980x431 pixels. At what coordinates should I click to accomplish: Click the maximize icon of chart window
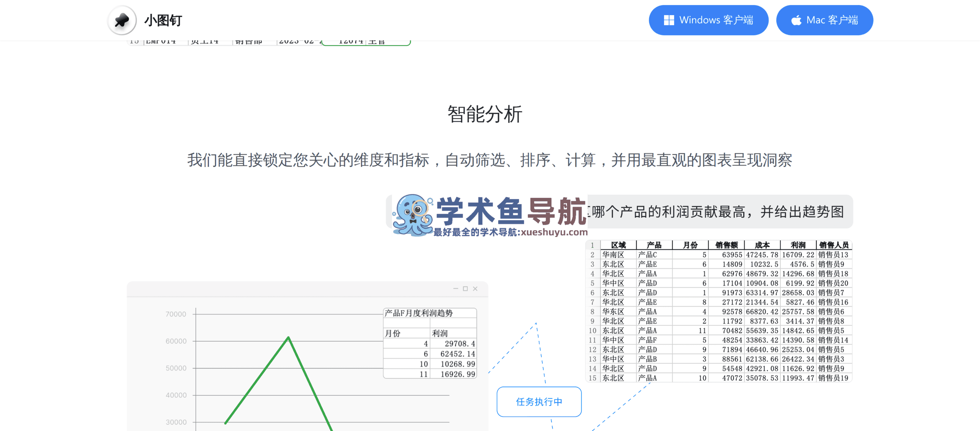coord(465,289)
